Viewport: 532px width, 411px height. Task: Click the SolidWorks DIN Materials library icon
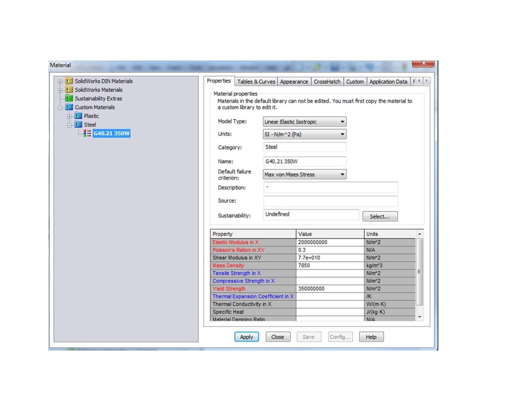pyautogui.click(x=69, y=81)
